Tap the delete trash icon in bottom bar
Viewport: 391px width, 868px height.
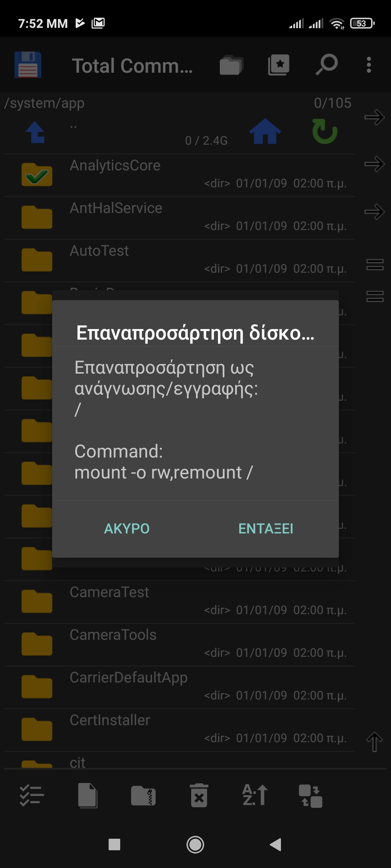[x=199, y=796]
